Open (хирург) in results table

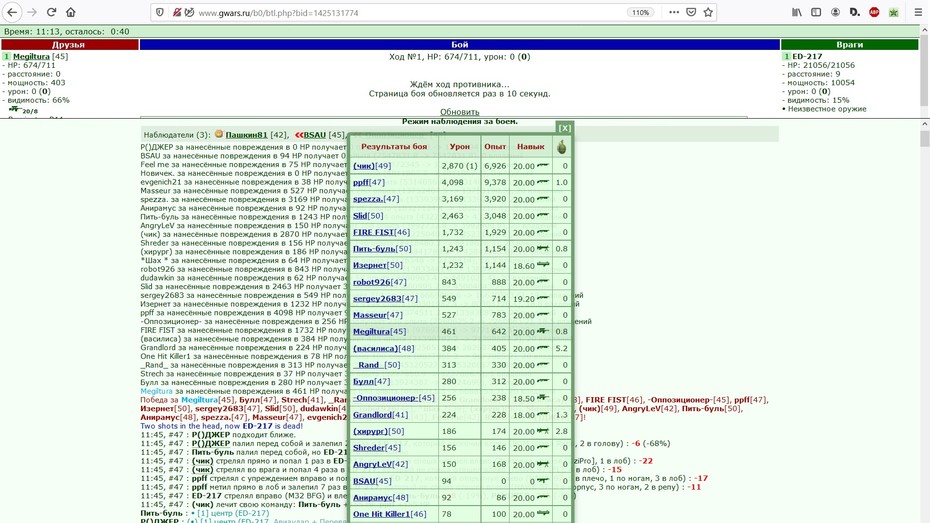(x=371, y=432)
